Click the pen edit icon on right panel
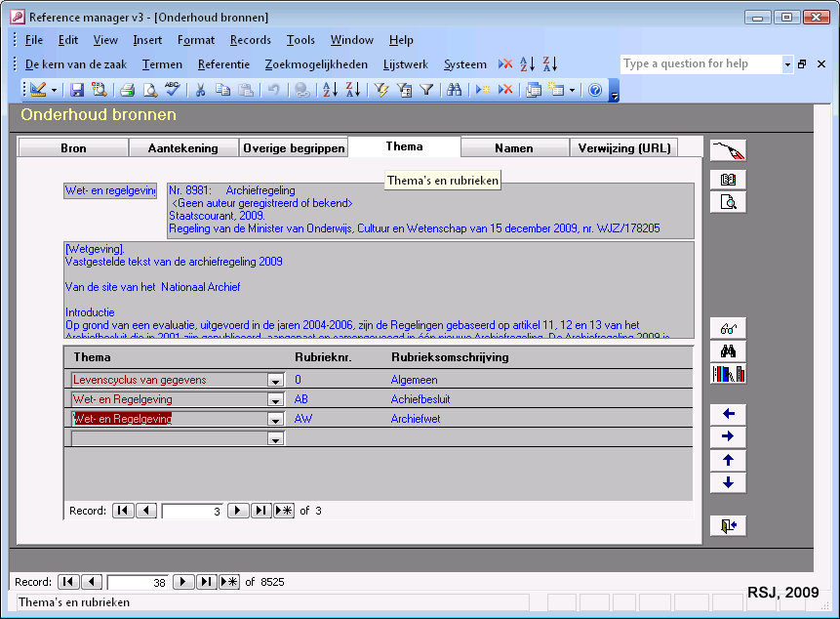Screen dimensions: 840x619 728,150
